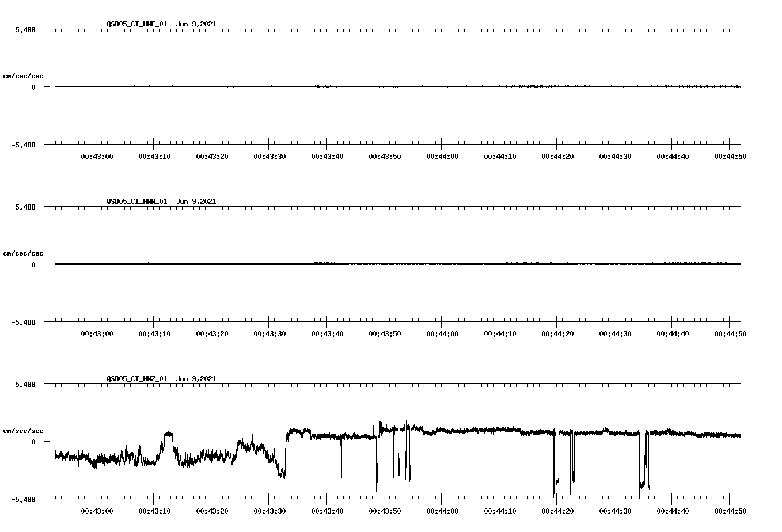Click time label 00:43:50 under HNZ plot

(x=385, y=511)
